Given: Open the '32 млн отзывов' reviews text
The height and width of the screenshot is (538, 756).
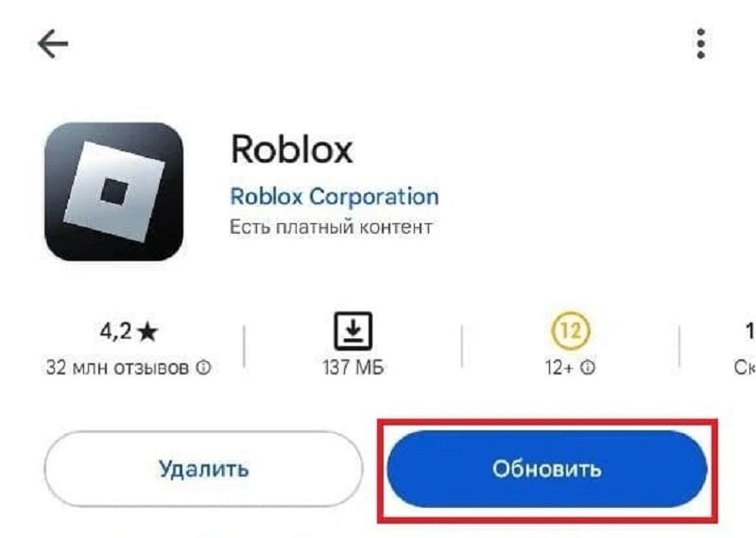Looking at the screenshot, I should [x=117, y=368].
